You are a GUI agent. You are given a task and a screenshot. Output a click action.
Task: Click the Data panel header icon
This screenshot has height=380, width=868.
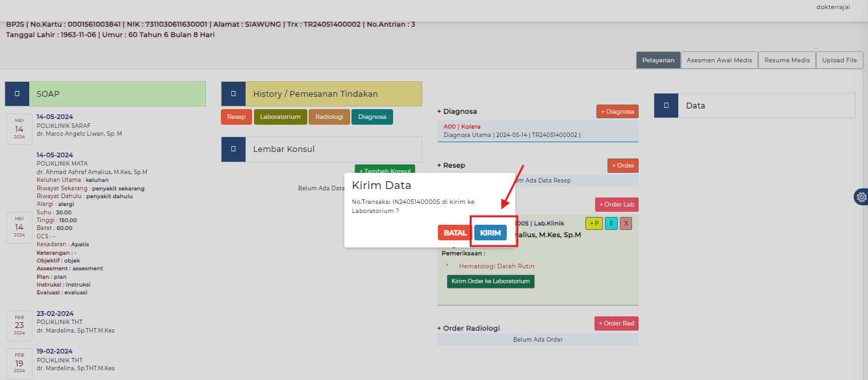point(666,105)
